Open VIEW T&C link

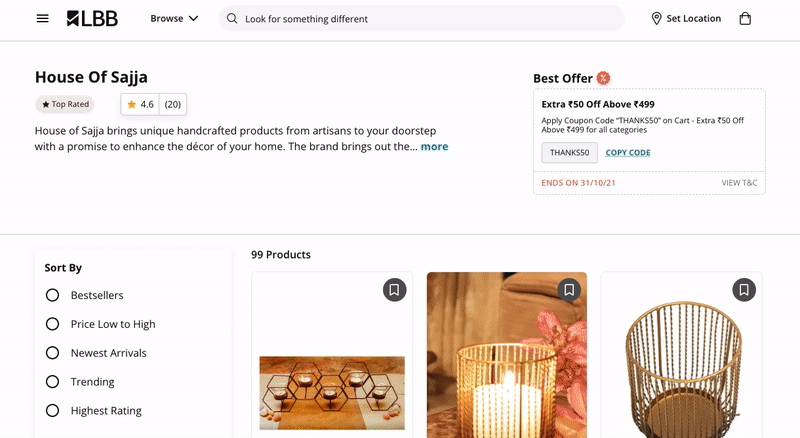click(x=739, y=183)
